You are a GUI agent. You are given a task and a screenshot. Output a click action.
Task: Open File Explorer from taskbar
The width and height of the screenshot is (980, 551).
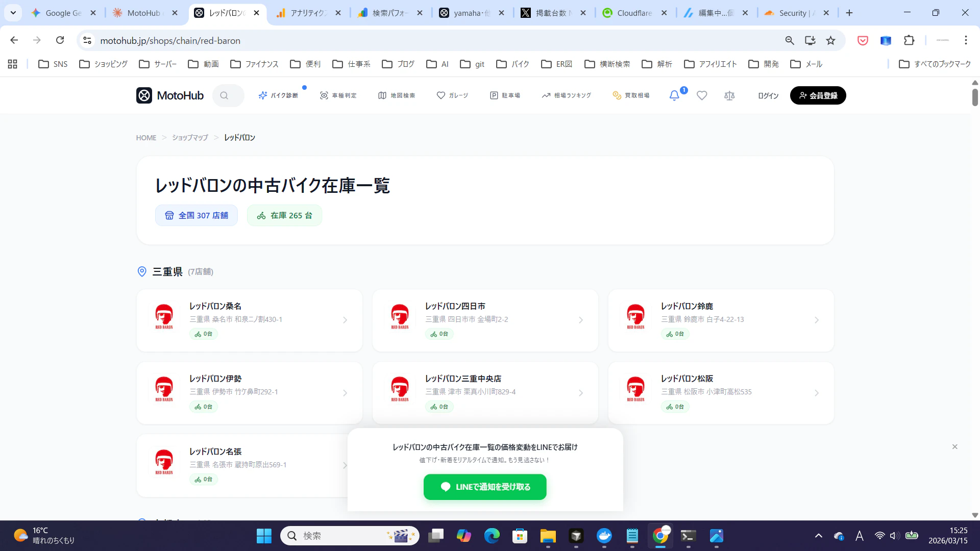(x=548, y=536)
